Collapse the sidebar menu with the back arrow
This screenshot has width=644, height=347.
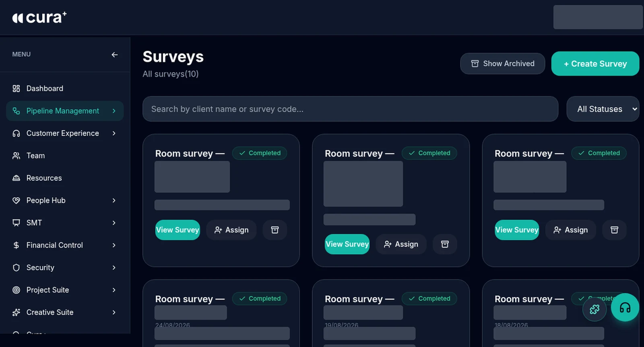coord(115,54)
